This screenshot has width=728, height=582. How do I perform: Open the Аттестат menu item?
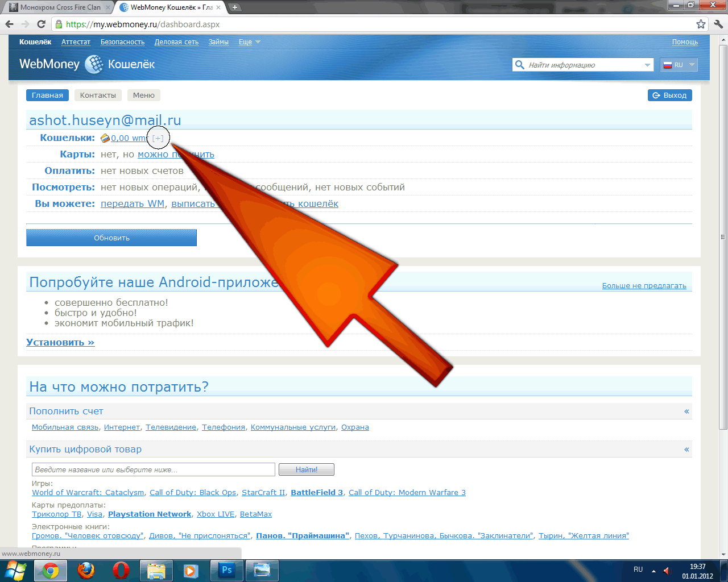[76, 42]
